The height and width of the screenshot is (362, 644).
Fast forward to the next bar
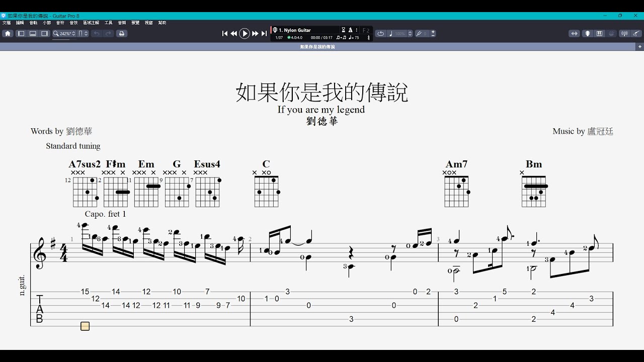point(255,34)
